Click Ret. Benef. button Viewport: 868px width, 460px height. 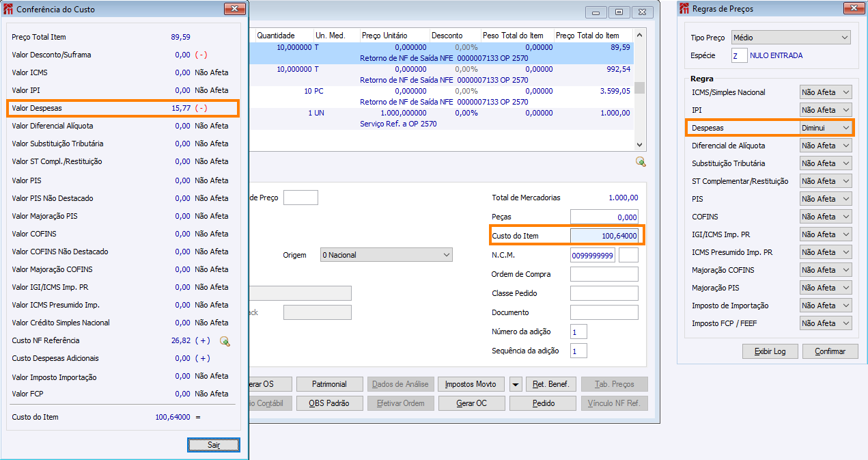[551, 384]
